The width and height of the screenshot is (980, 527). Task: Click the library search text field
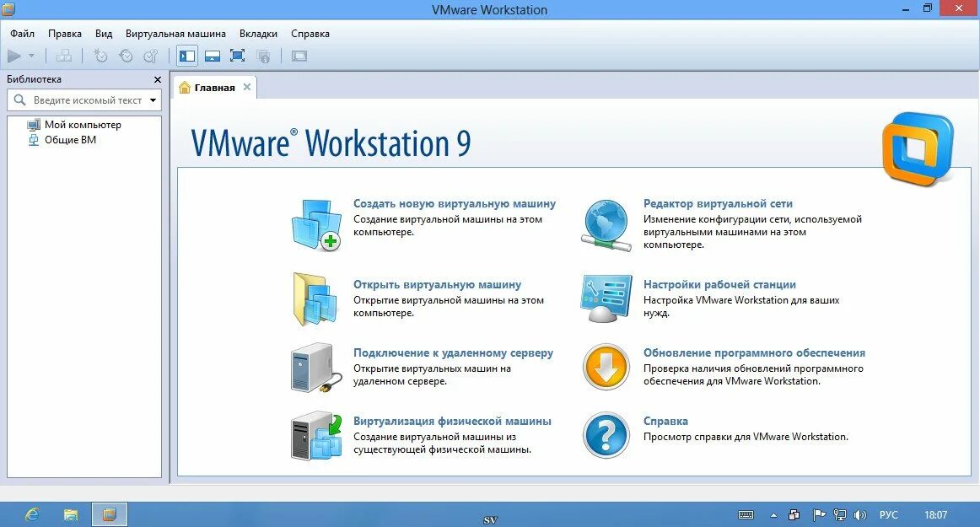tap(84, 100)
